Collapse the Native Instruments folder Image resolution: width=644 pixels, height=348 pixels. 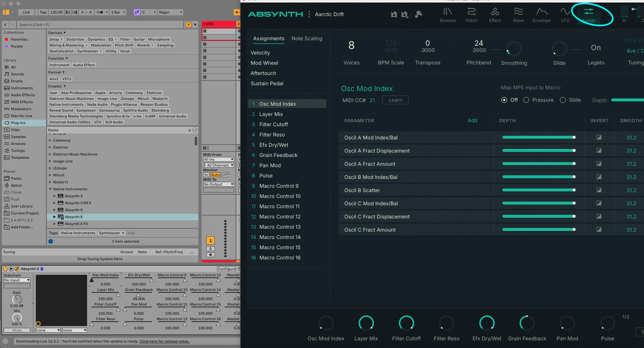[x=50, y=189]
